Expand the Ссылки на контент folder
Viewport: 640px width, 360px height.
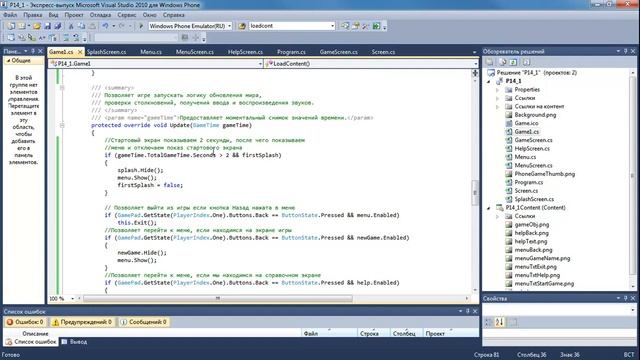498,107
